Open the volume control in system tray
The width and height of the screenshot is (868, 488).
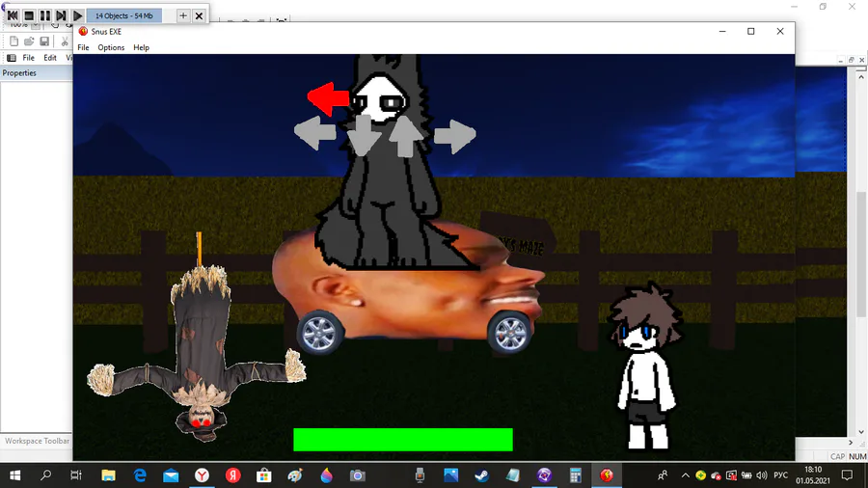click(x=762, y=475)
